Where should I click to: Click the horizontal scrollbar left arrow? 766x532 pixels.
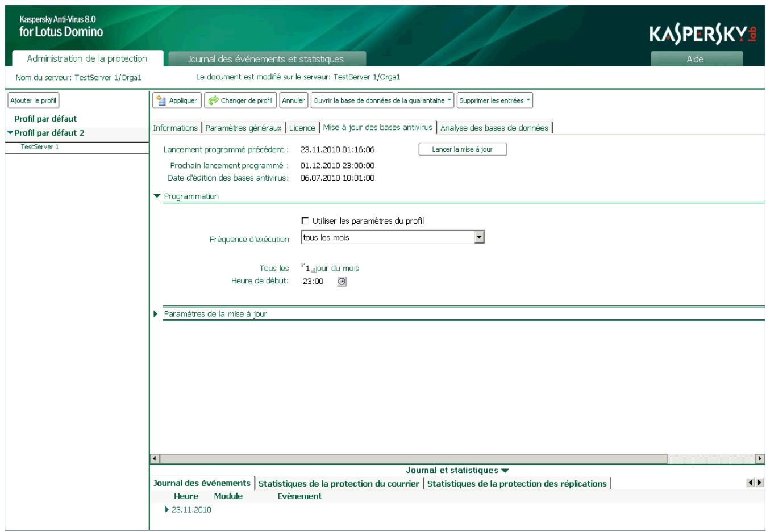[x=155, y=459]
